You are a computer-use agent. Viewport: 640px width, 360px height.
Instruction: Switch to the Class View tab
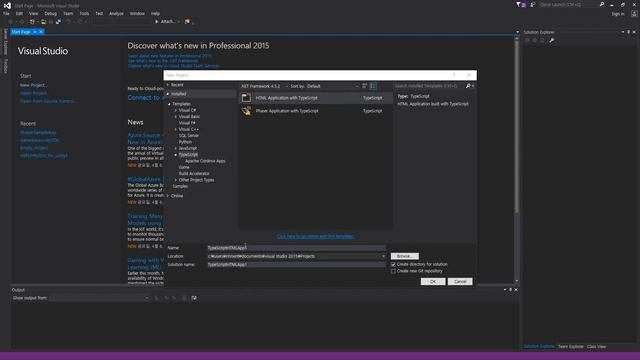pyautogui.click(x=596, y=347)
